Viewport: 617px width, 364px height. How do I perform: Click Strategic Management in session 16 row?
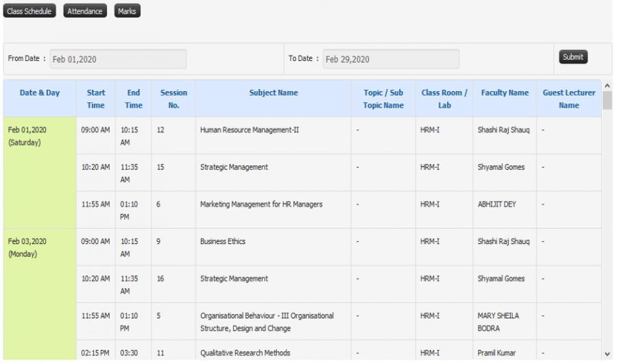(x=234, y=278)
